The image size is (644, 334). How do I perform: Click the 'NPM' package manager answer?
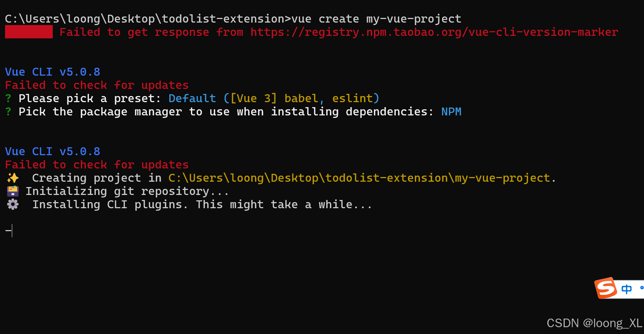[451, 111]
